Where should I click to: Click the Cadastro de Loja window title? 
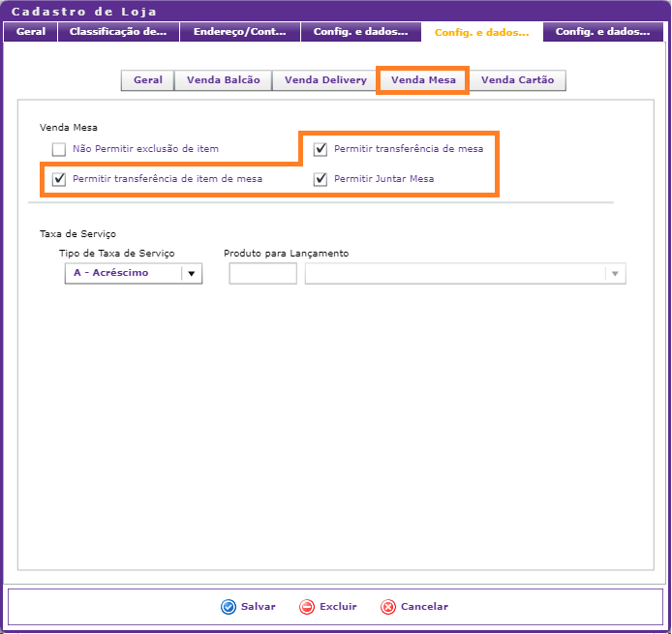(x=84, y=12)
